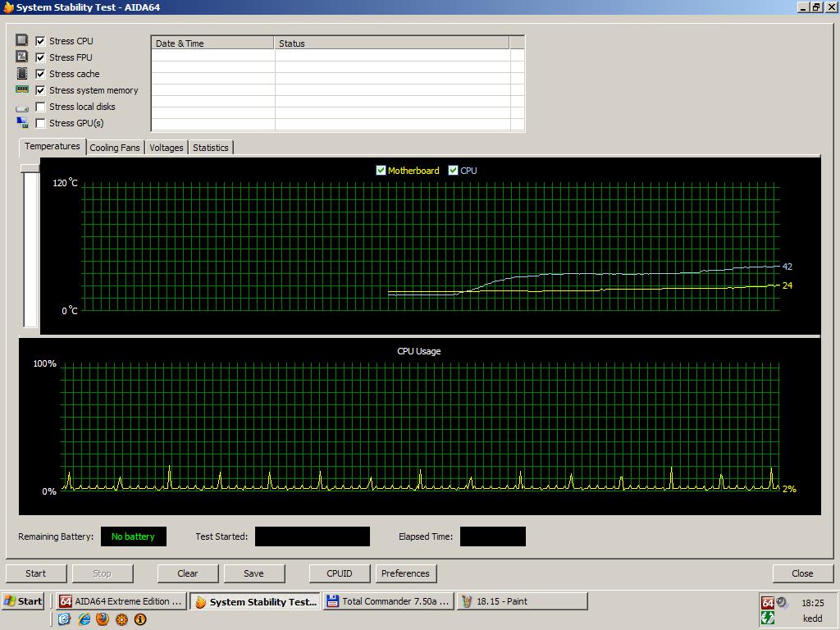Click the Start button to begin the stress test
840x630 pixels.
point(36,573)
